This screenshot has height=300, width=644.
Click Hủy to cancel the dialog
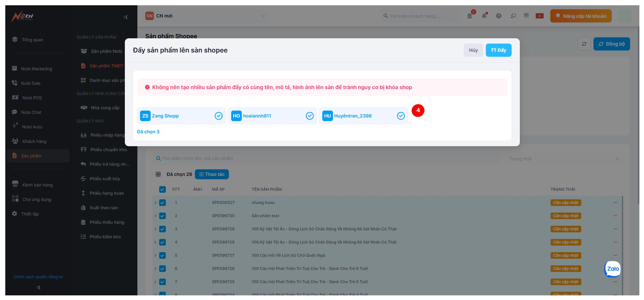(x=473, y=50)
